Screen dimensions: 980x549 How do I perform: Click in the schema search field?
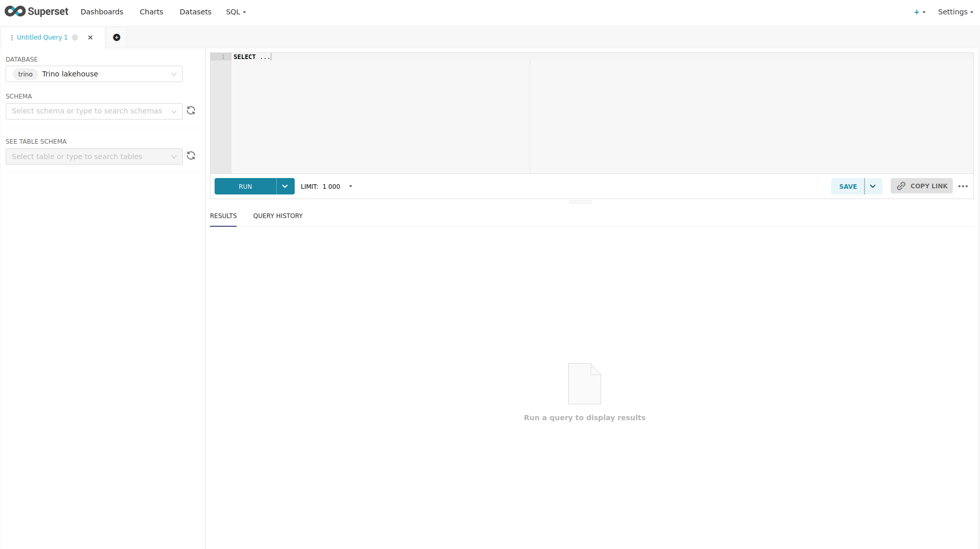[87, 111]
